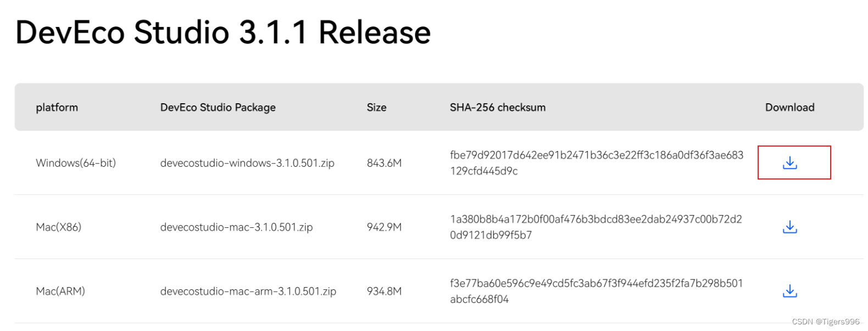Download the Windows(64-bit) DevEco Studio package
Image resolution: width=868 pixels, height=331 pixels.
pyautogui.click(x=789, y=162)
